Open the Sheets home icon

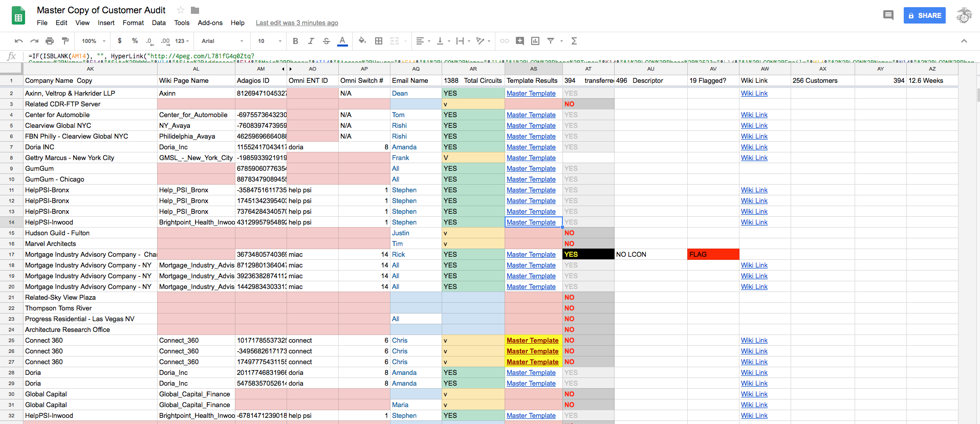coord(18,16)
